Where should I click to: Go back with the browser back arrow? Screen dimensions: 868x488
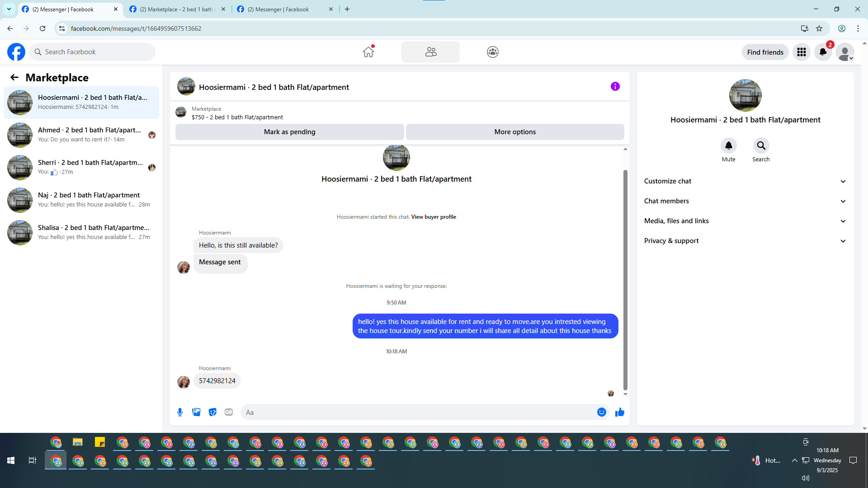[x=10, y=28]
